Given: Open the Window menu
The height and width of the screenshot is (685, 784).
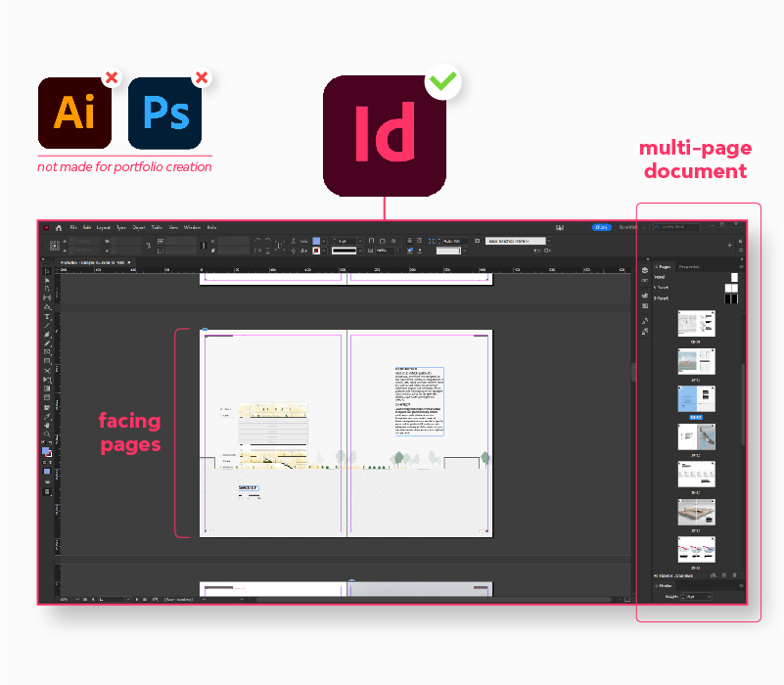Looking at the screenshot, I should point(192,226).
